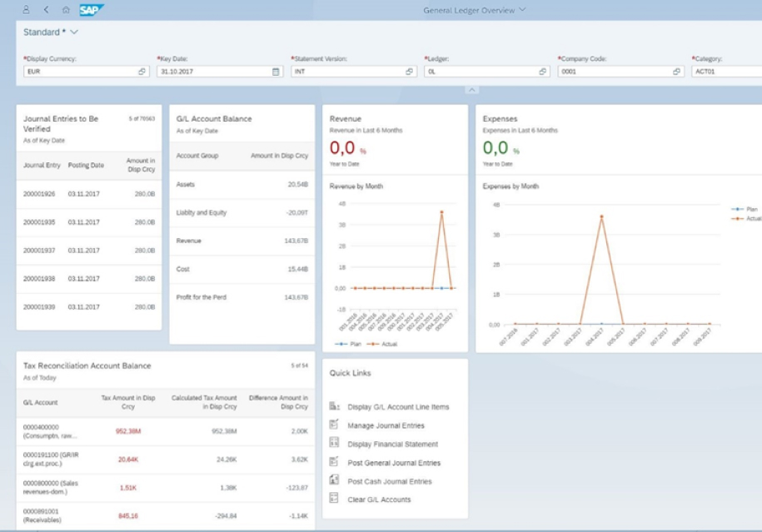Open the user profile icon

[x=27, y=9]
